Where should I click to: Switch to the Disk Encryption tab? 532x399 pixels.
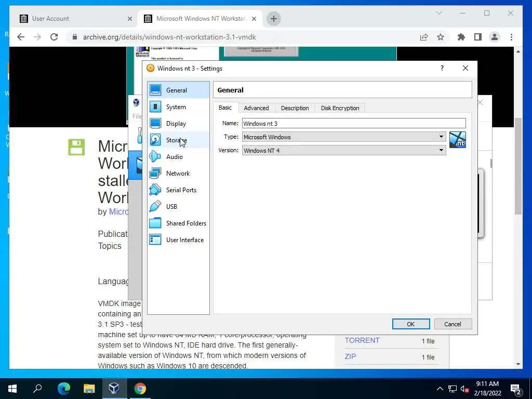click(340, 108)
